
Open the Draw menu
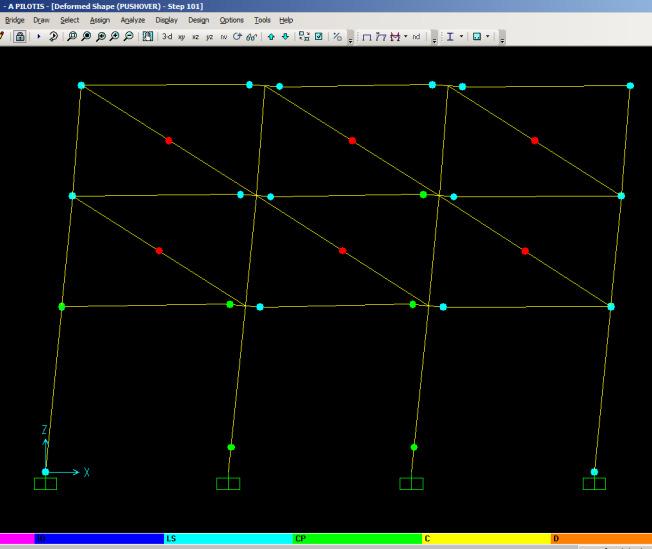pos(41,20)
